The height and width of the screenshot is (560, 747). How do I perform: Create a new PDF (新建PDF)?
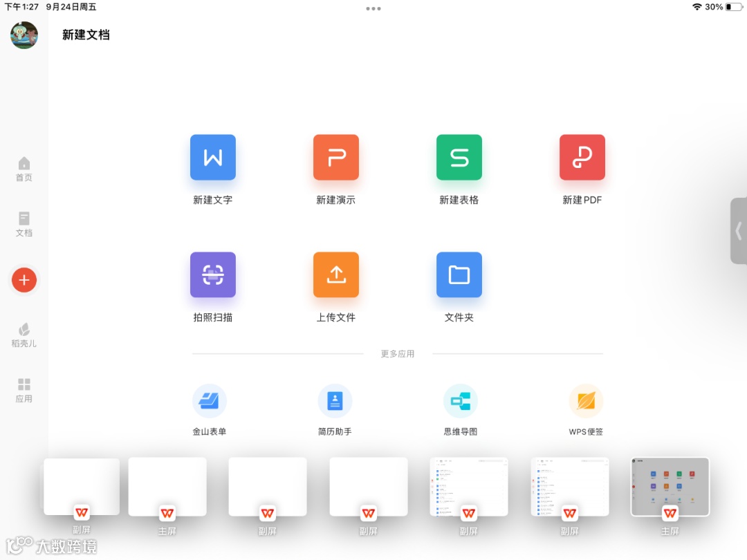(582, 158)
